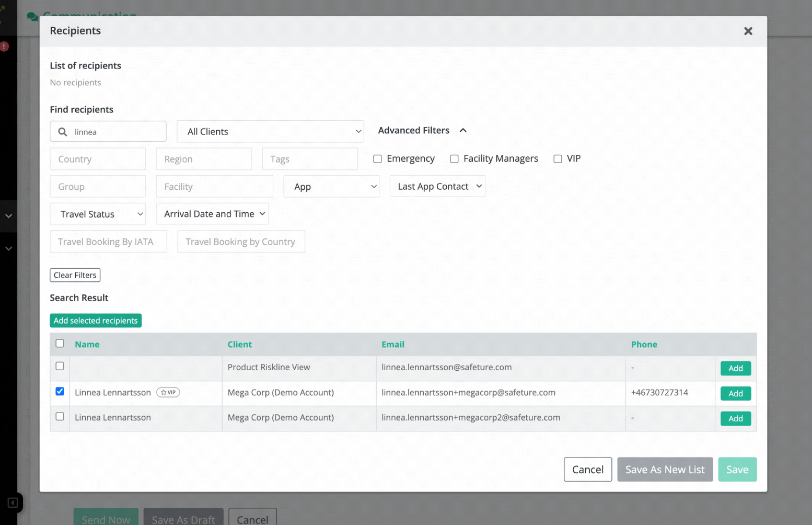Check the Facility Managers checkbox

454,158
